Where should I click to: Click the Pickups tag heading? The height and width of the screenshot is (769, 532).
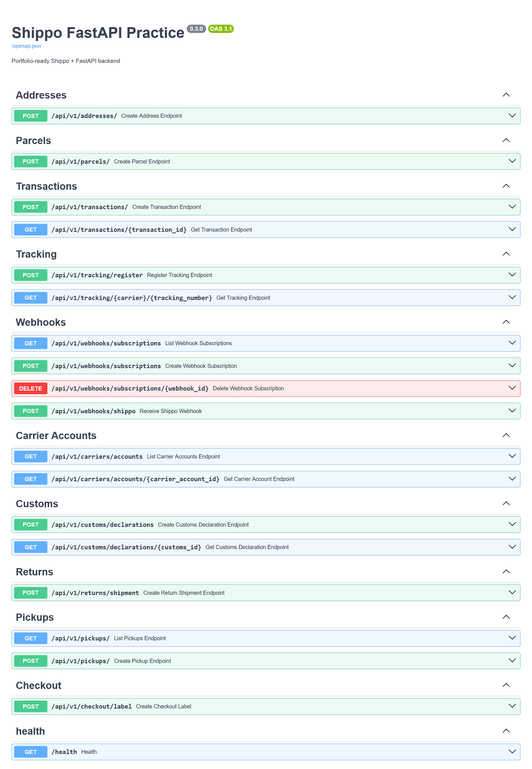click(35, 617)
